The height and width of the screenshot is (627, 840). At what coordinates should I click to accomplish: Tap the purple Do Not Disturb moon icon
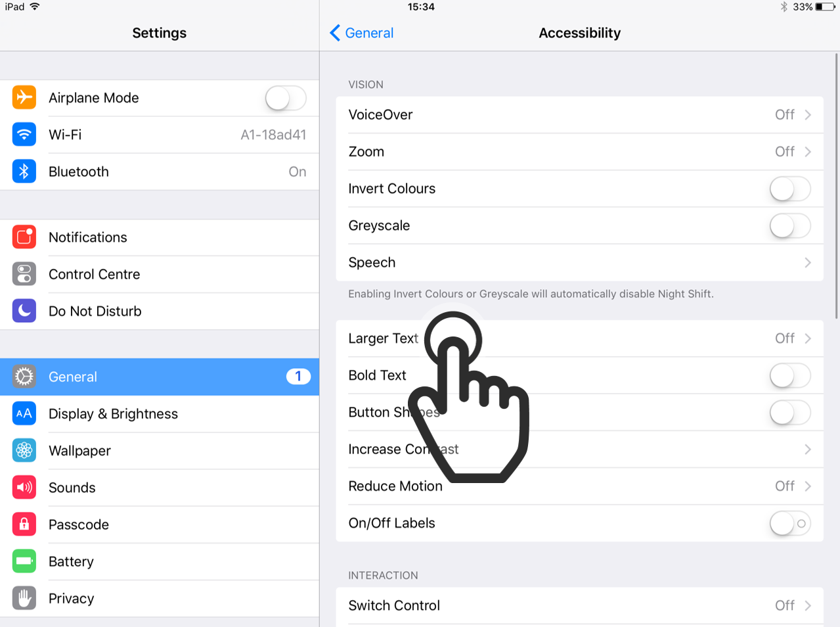click(x=24, y=311)
